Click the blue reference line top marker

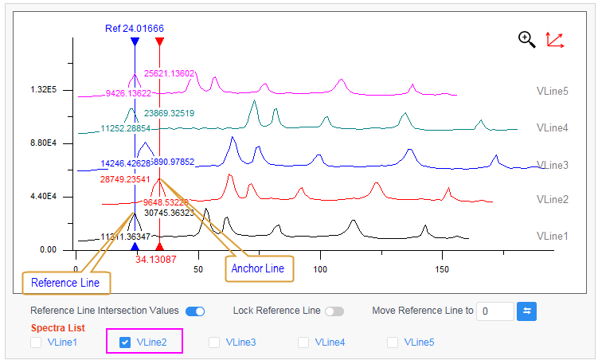click(135, 41)
